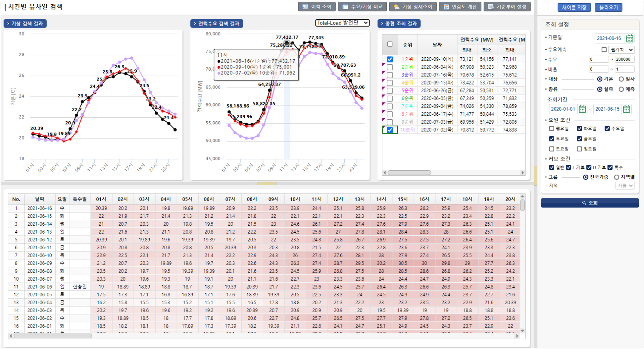Open 기상 상세조회 weather details
This screenshot has height=349, width=644.
(x=413, y=7)
